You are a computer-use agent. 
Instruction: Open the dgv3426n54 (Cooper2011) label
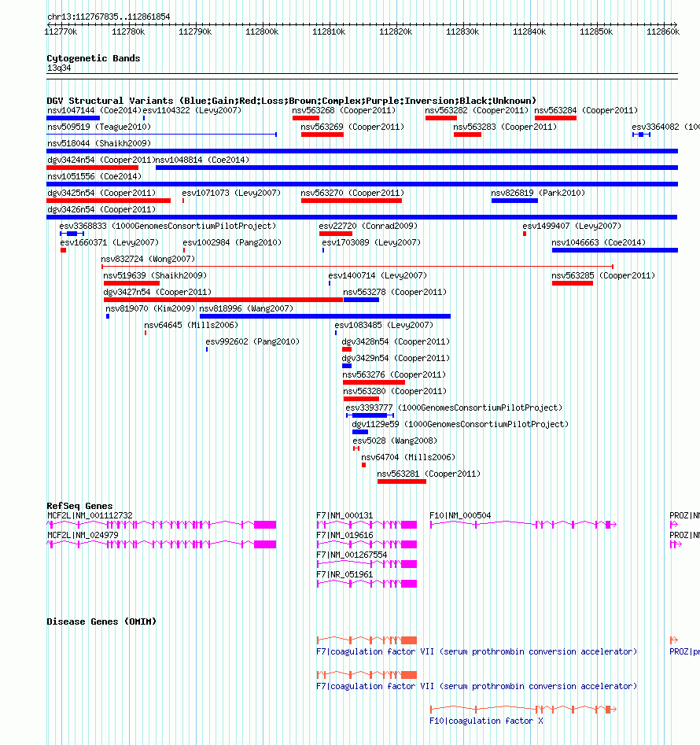(101, 209)
